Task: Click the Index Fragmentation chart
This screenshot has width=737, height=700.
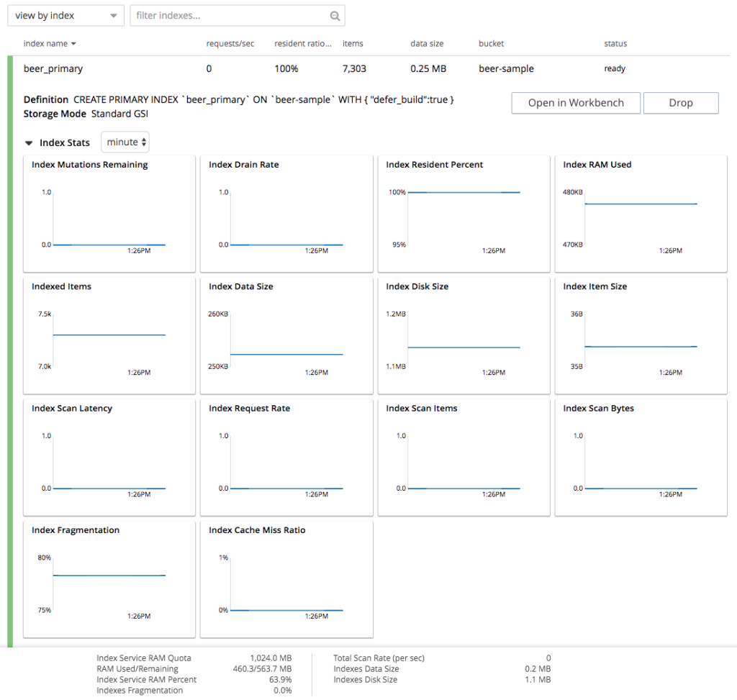Action: 109,578
